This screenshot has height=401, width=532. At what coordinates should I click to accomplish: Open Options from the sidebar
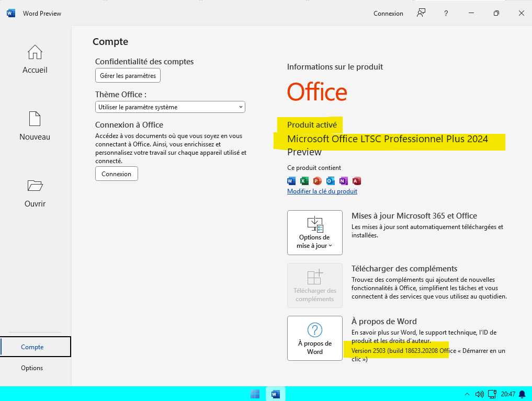(32, 368)
